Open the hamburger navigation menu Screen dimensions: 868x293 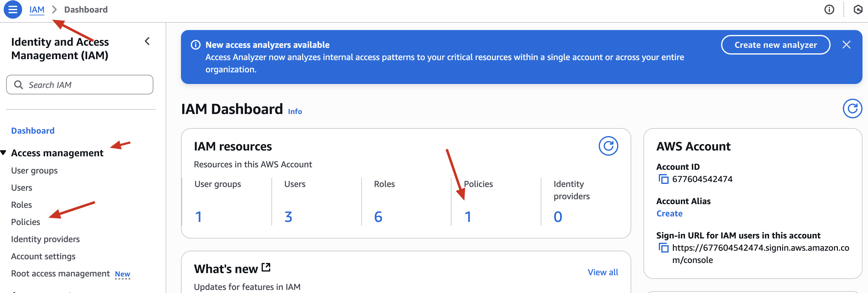(x=13, y=10)
